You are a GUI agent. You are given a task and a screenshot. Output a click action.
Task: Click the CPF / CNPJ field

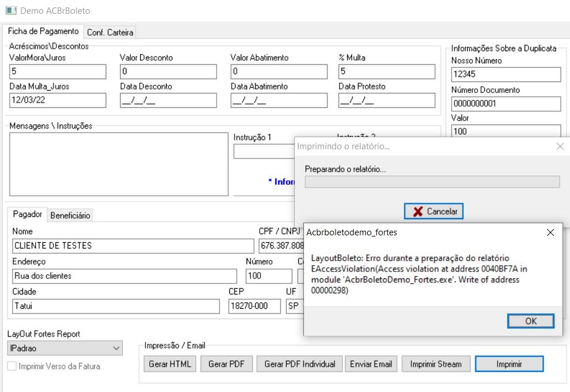tap(282, 246)
